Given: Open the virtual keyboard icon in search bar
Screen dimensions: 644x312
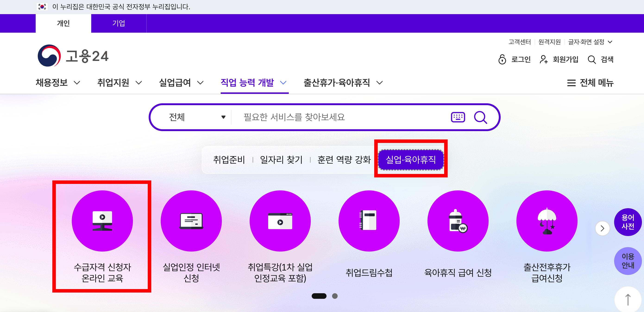Looking at the screenshot, I should pyautogui.click(x=458, y=117).
